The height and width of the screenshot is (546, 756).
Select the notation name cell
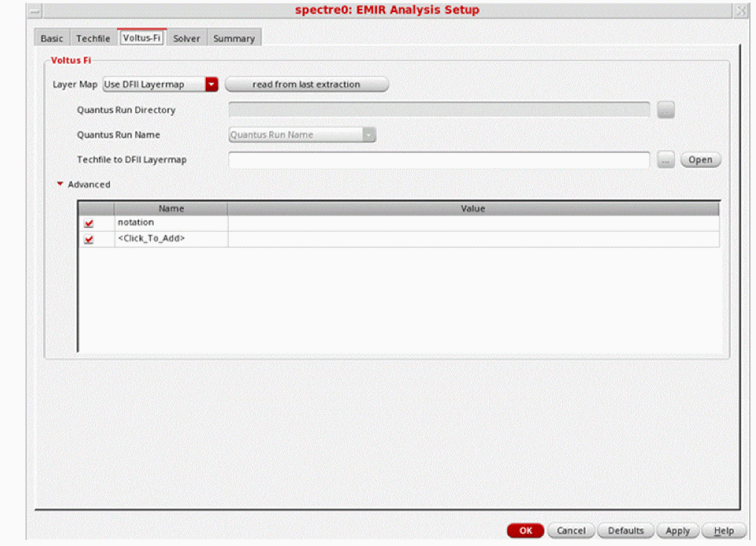(x=171, y=223)
